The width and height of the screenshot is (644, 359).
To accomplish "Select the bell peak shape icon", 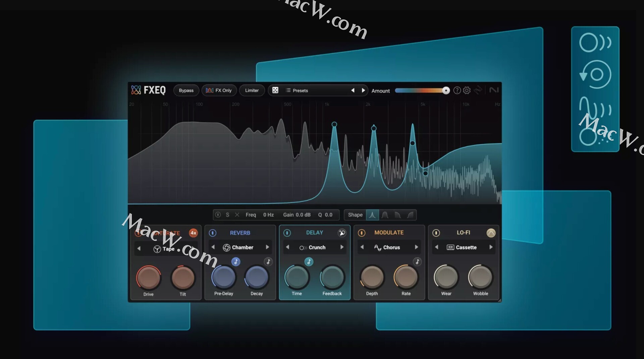I will click(x=372, y=215).
